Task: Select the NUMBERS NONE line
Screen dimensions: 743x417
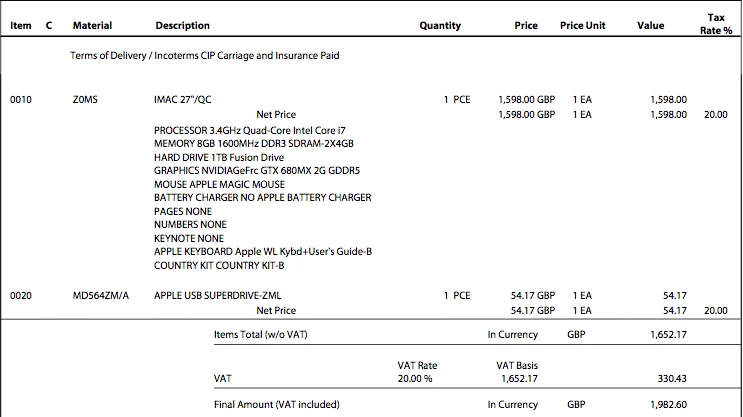Action: 190,225
